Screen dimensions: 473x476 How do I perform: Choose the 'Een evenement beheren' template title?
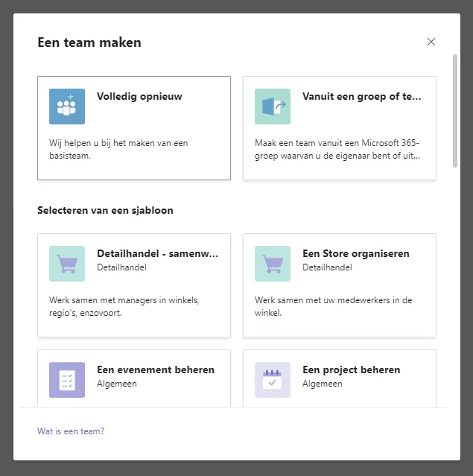pos(155,369)
